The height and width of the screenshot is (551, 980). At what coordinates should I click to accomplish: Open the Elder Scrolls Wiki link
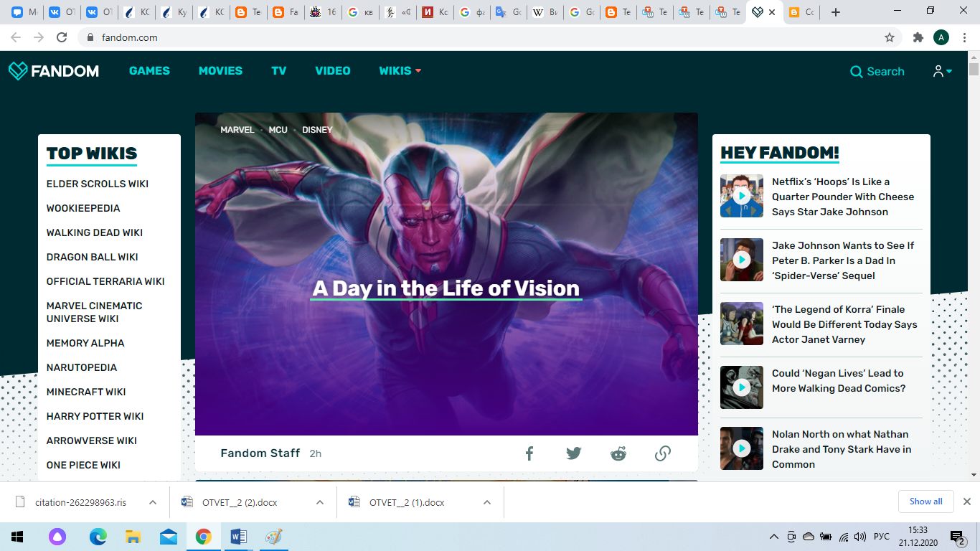(98, 184)
